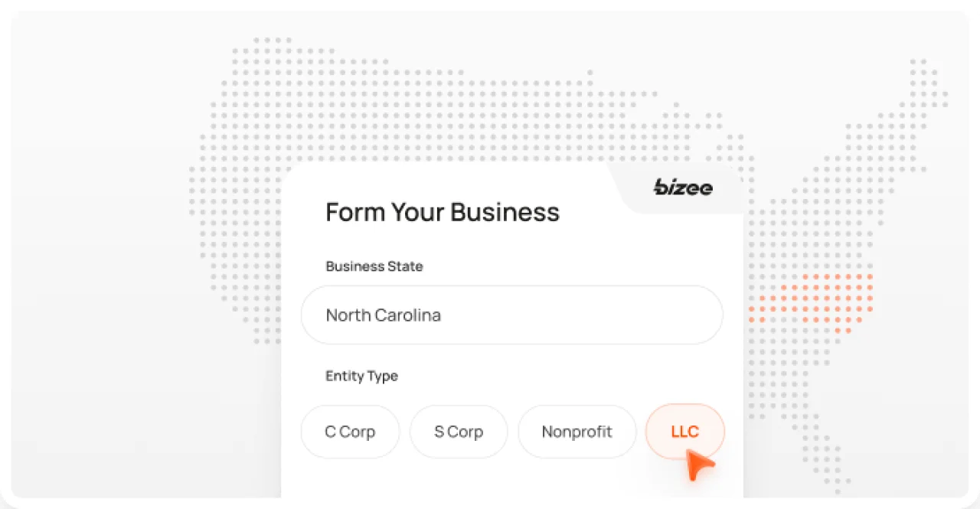Click the Entity Type section label

click(361, 376)
